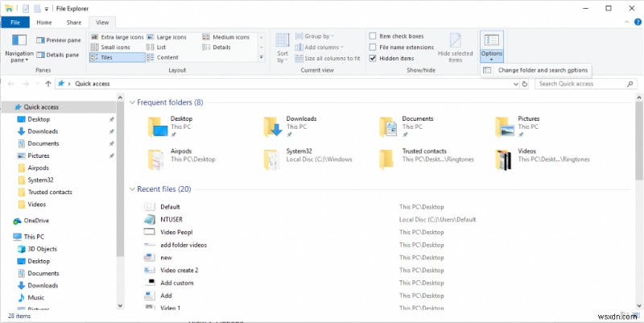Open the Sort by menu
Viewport: 644px width, 323px height.
[x=283, y=48]
